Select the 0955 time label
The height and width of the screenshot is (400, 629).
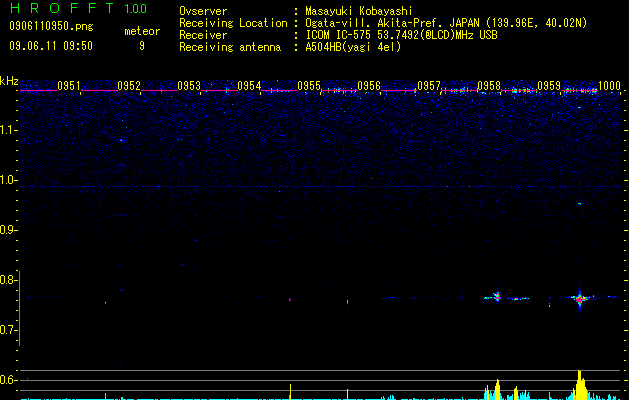point(309,86)
